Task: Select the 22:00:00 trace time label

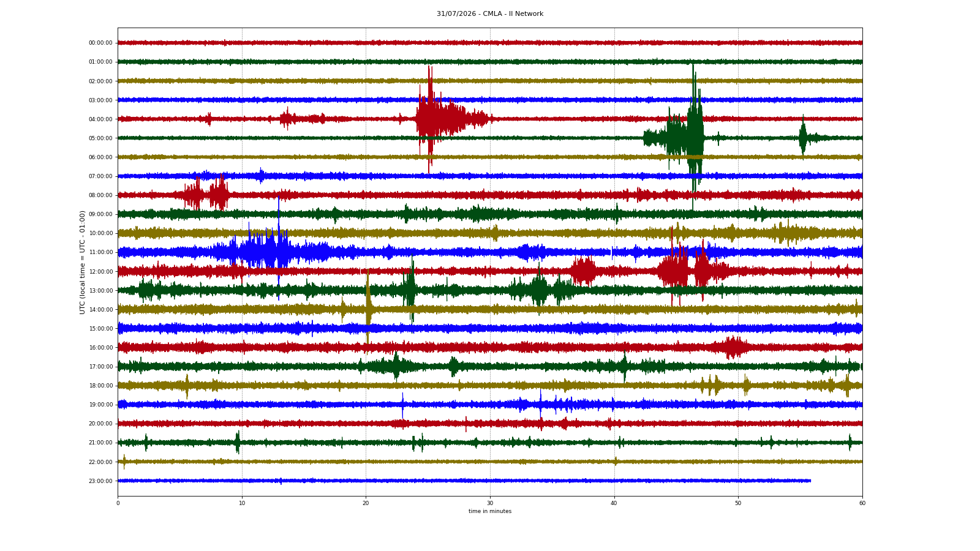Action: tap(100, 462)
